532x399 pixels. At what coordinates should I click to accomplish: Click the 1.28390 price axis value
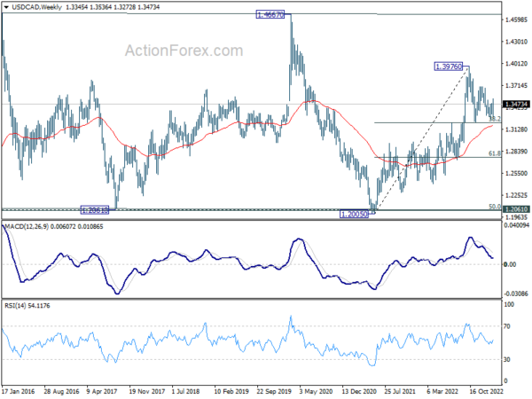516,152
